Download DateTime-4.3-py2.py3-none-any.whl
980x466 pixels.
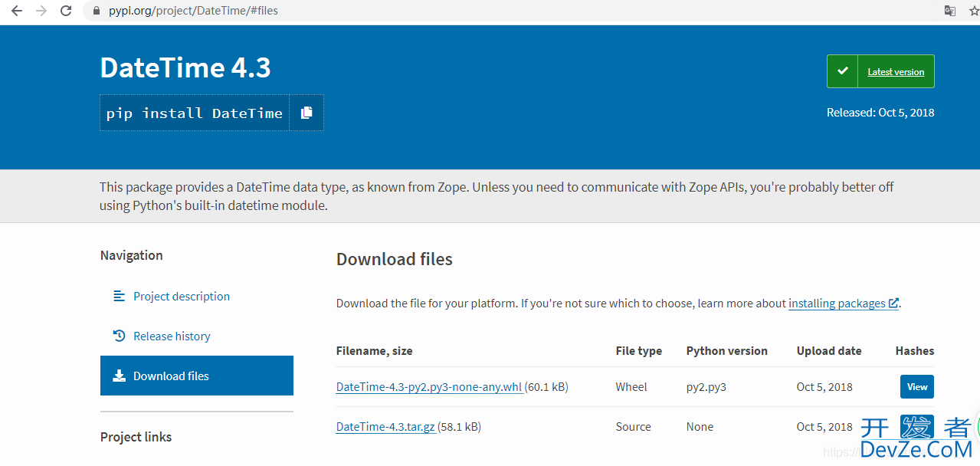click(x=429, y=387)
